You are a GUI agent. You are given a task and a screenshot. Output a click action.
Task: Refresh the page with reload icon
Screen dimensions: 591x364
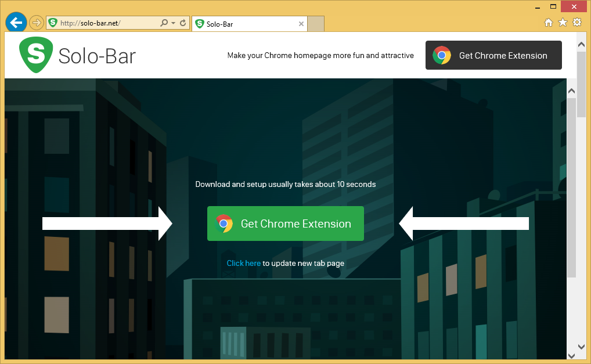click(183, 23)
